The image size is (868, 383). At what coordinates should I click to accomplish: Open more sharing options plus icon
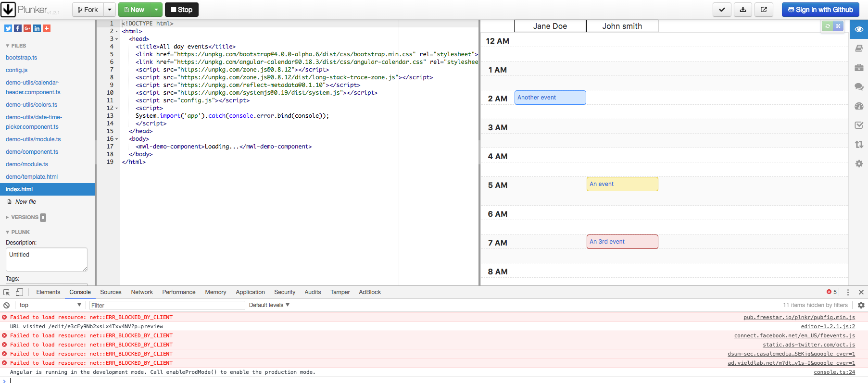pos(47,28)
